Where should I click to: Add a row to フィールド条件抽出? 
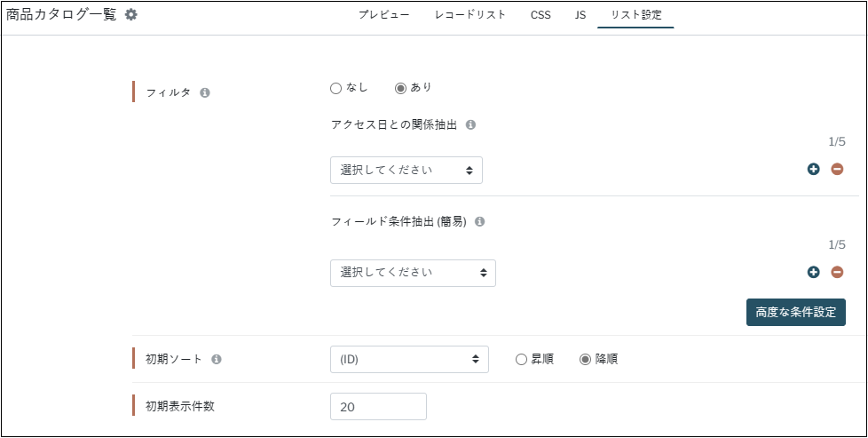pyautogui.click(x=813, y=272)
